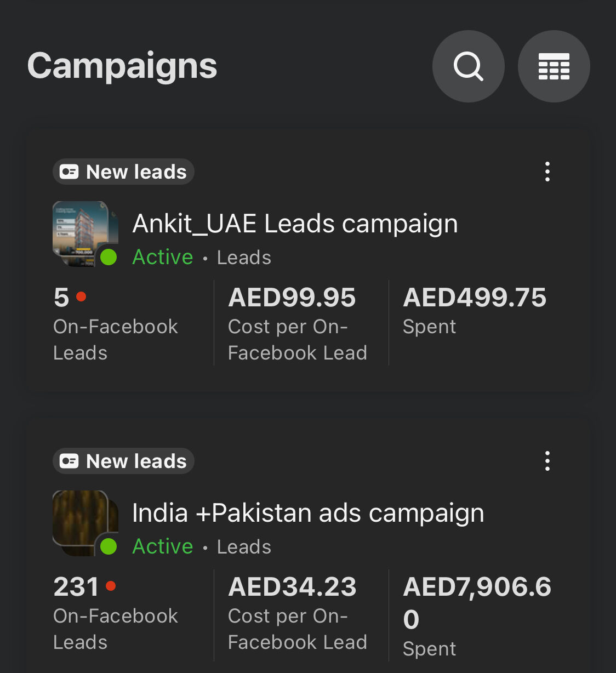Tap the red dot beside 231 leads
The width and height of the screenshot is (616, 673).
[111, 586]
